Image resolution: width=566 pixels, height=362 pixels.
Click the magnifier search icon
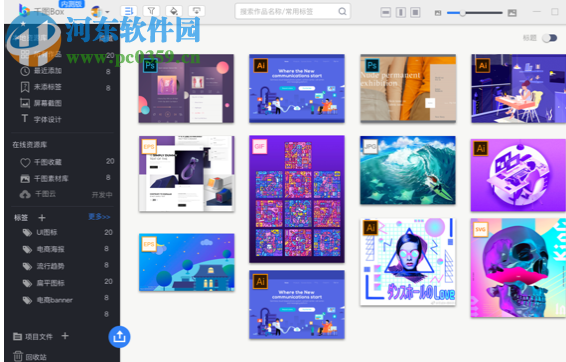pyautogui.click(x=342, y=12)
